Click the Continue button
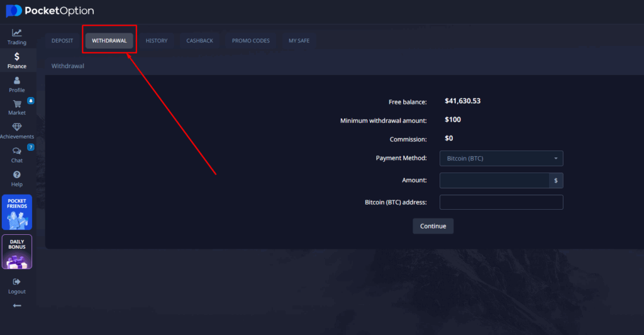 point(433,226)
